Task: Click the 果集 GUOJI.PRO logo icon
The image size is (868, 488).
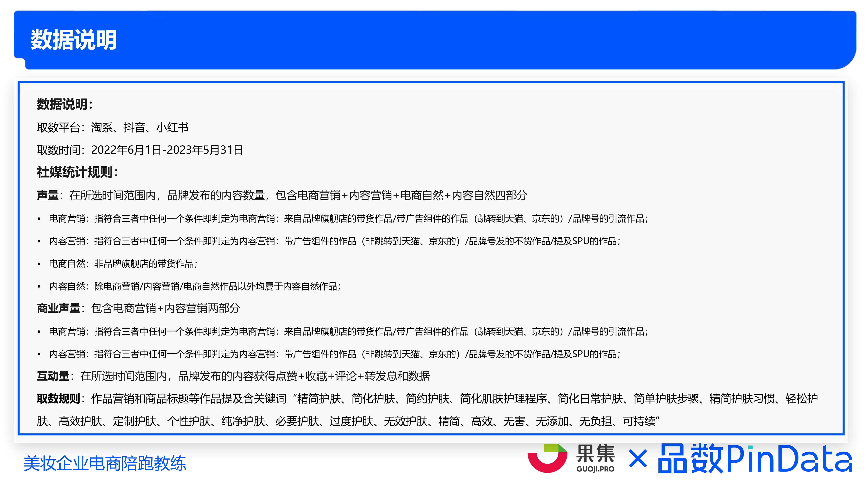Action: point(547,458)
